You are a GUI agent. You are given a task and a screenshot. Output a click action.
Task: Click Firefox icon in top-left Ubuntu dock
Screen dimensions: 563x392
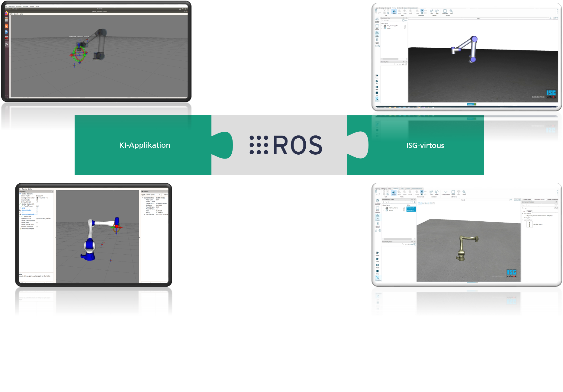pyautogui.click(x=6, y=13)
